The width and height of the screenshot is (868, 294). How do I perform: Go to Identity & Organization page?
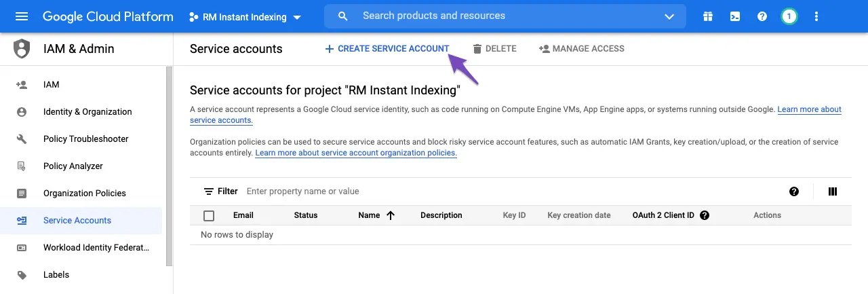coord(87,111)
